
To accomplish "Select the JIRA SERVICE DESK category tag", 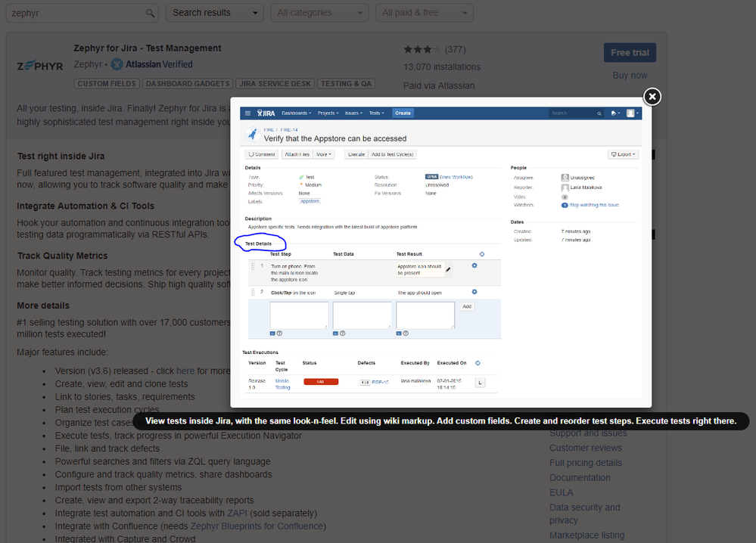I will tap(275, 84).
